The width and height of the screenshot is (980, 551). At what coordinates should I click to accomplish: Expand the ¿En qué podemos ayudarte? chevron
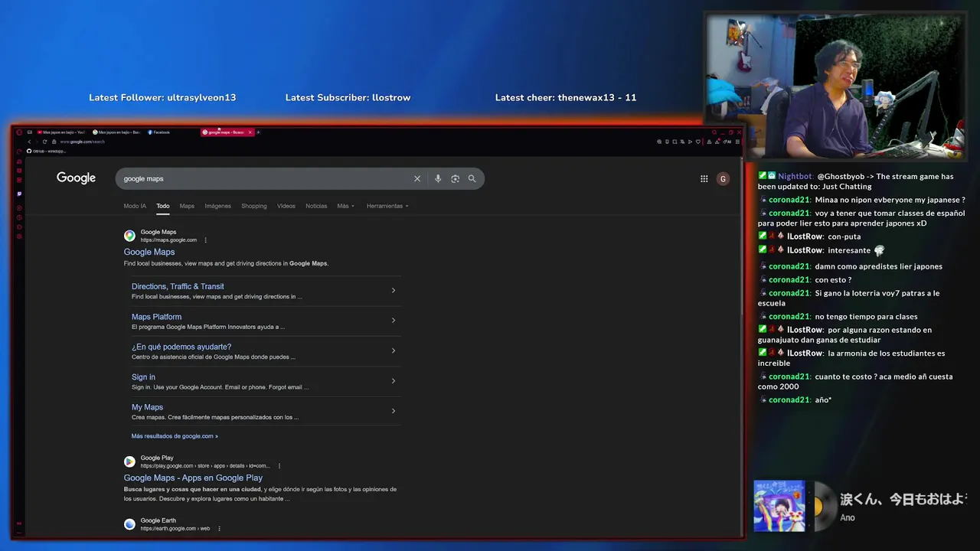[394, 350]
